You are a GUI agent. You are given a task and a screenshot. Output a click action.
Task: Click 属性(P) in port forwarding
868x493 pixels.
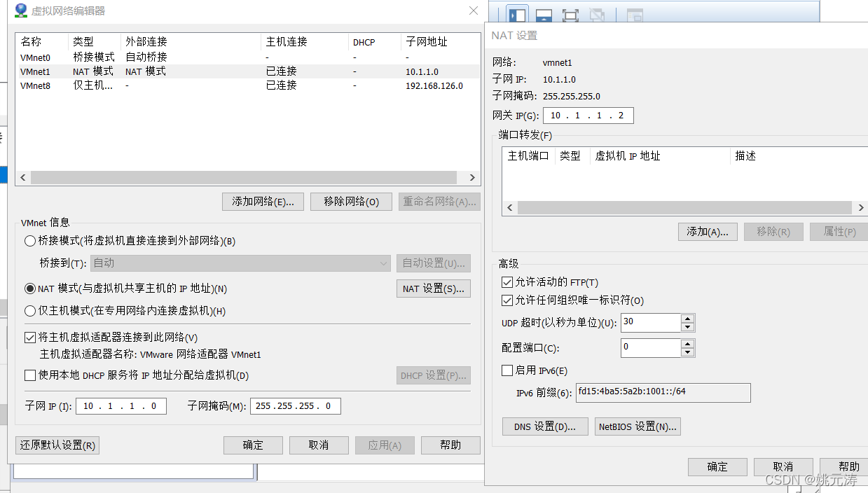pyautogui.click(x=839, y=232)
